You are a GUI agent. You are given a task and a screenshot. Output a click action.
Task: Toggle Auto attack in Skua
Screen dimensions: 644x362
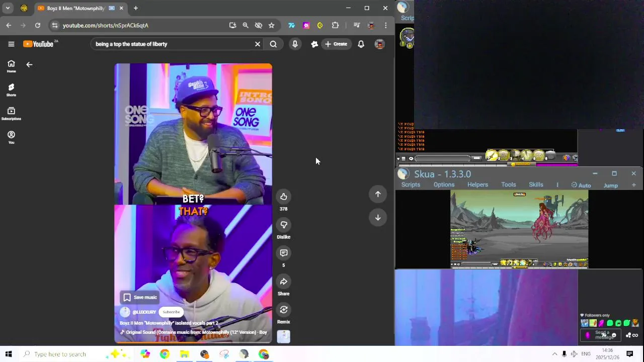[581, 185]
